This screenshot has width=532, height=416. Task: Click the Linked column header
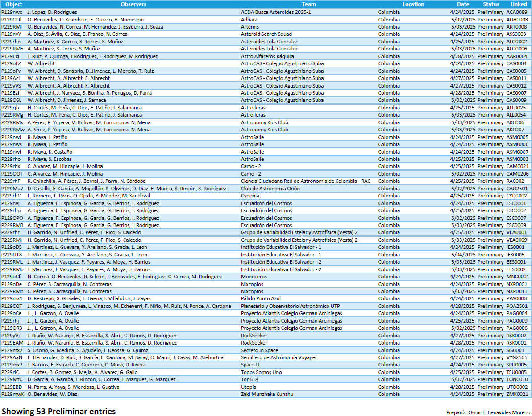point(519,4)
